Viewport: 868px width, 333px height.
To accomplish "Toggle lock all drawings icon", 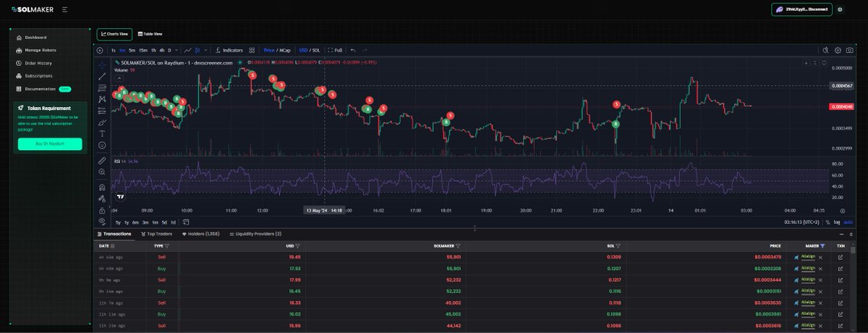I will click(x=102, y=210).
